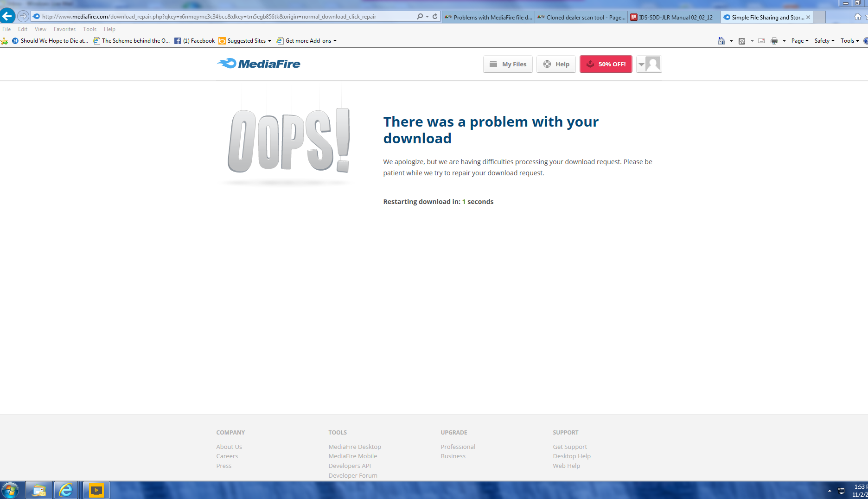The height and width of the screenshot is (499, 868).
Task: Expand the Home button dropdown arrow
Action: 731,41
